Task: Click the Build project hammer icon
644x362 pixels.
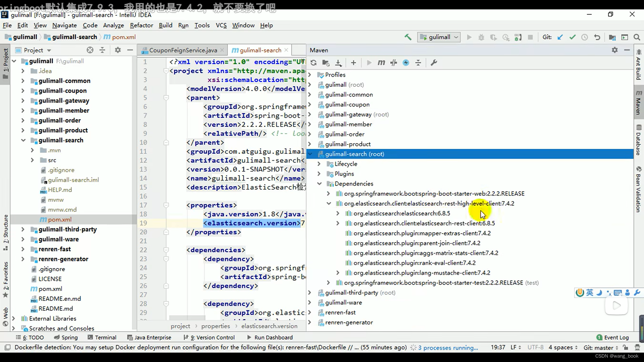Action: (x=408, y=37)
